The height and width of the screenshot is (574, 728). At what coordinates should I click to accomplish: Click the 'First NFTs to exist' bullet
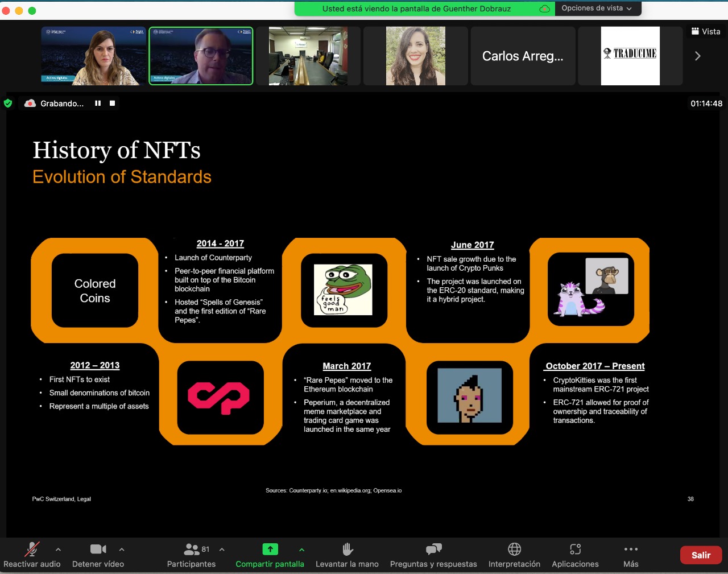click(80, 379)
